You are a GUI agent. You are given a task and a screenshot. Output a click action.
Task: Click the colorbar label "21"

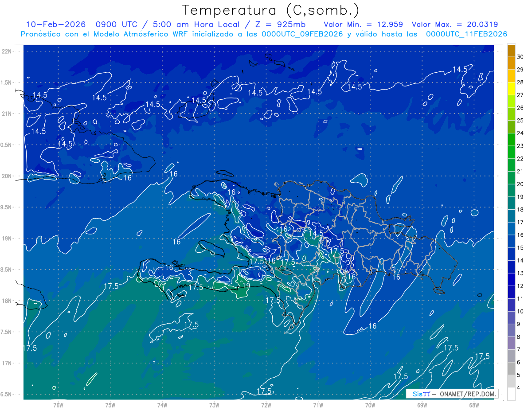520,171
